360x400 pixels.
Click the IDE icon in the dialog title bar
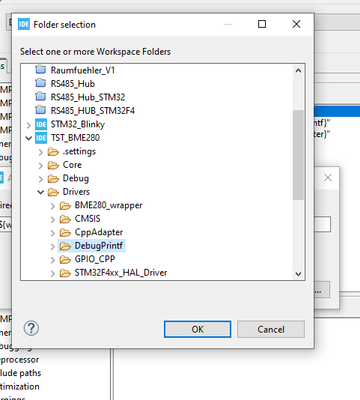(24, 24)
